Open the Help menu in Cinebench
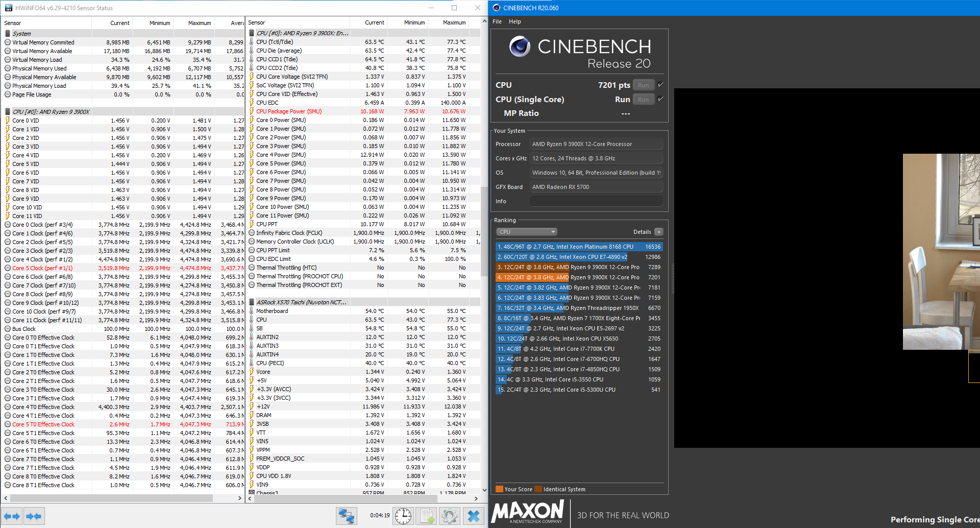Viewport: 980px width, 528px height. tap(515, 21)
